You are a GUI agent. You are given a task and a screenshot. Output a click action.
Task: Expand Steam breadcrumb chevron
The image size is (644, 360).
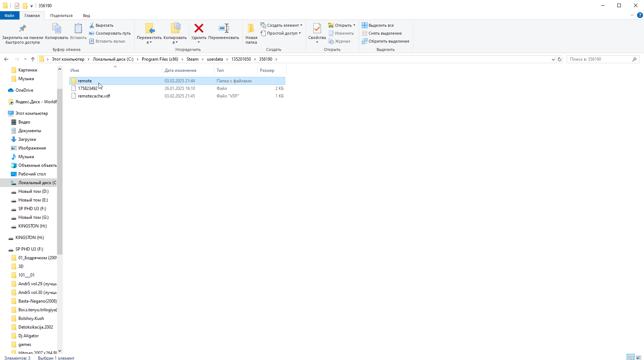click(x=203, y=59)
